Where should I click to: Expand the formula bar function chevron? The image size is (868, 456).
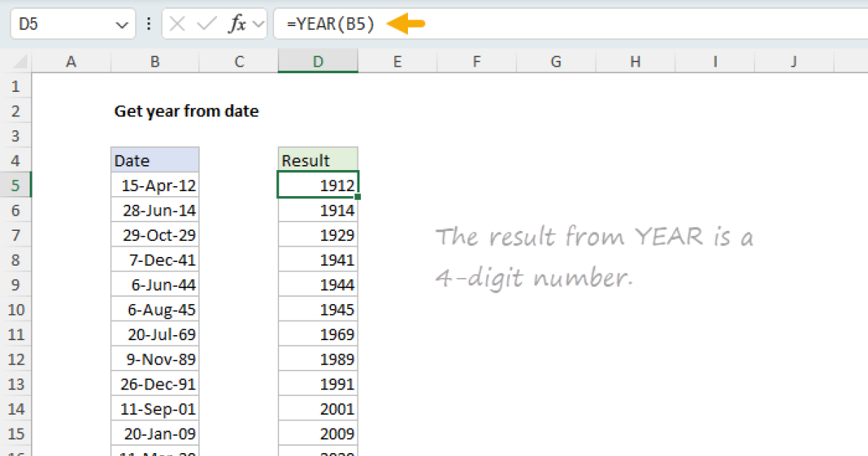[x=258, y=25]
